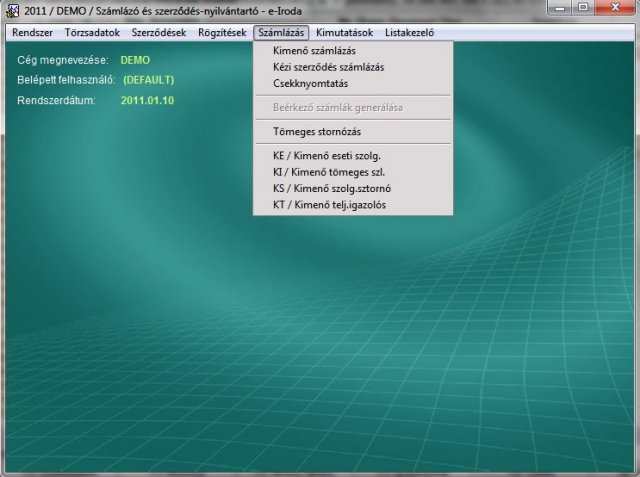Choose KS / Kimenő szolg.sztornó

333,188
